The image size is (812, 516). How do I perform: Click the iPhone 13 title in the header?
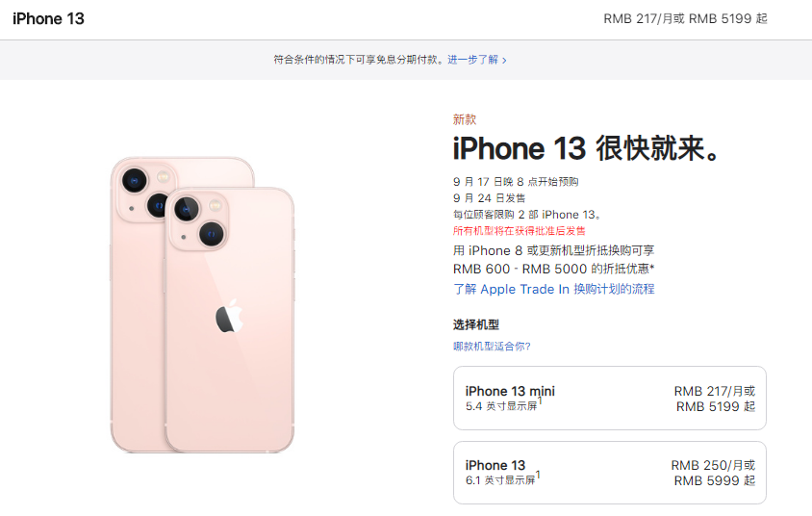pyautogui.click(x=48, y=18)
